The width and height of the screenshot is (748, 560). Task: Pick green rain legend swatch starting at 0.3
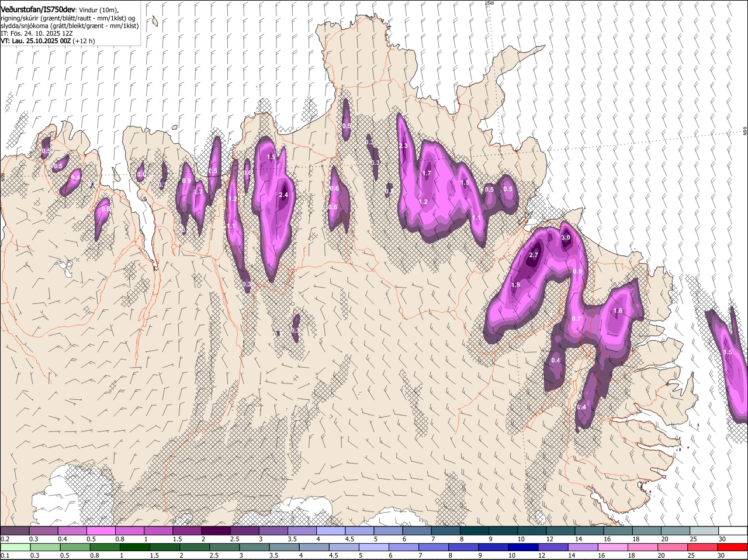(x=45, y=548)
